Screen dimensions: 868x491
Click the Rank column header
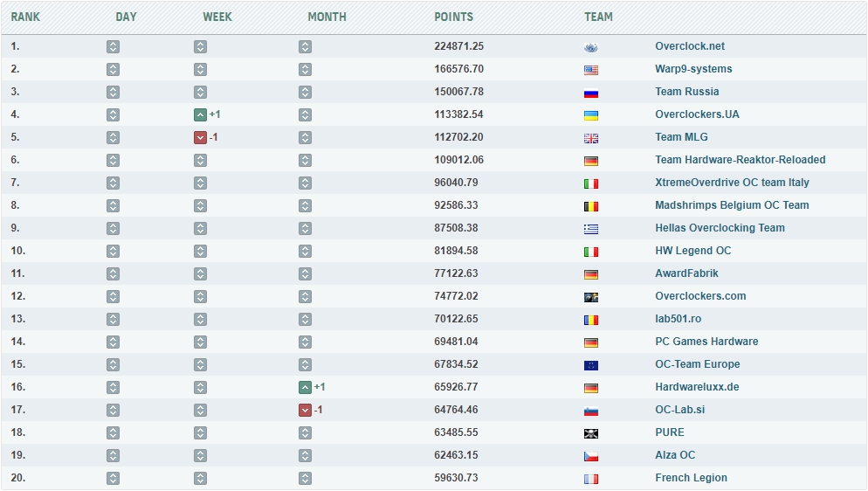coord(25,17)
